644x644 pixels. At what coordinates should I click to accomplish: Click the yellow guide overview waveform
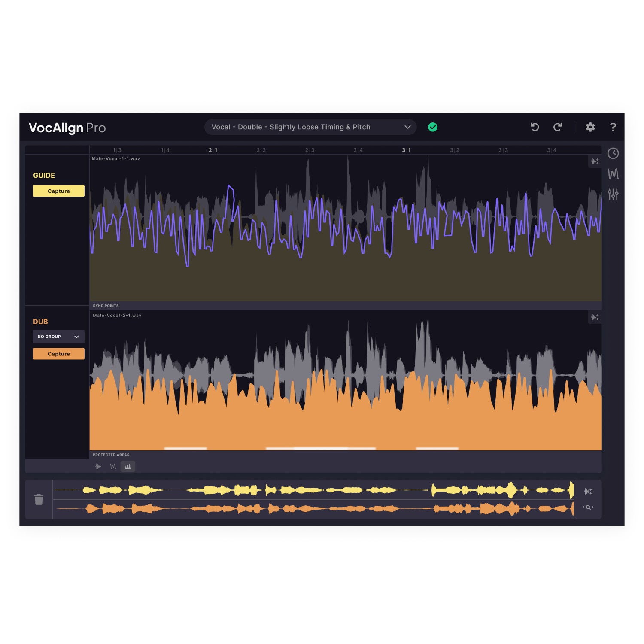click(x=313, y=490)
